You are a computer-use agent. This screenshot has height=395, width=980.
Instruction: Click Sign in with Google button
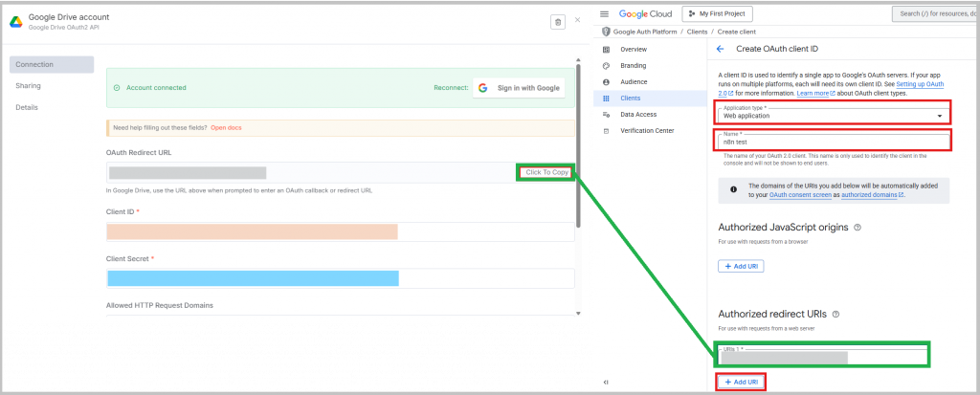pos(519,88)
